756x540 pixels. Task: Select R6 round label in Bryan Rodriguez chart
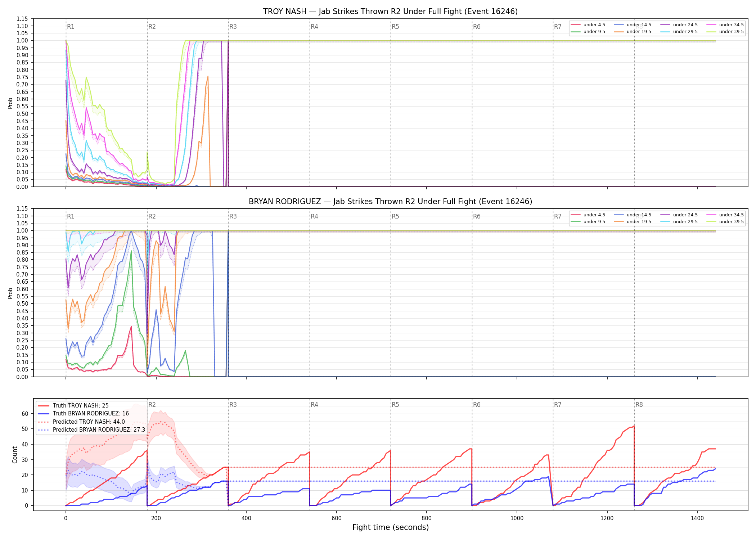tap(477, 216)
